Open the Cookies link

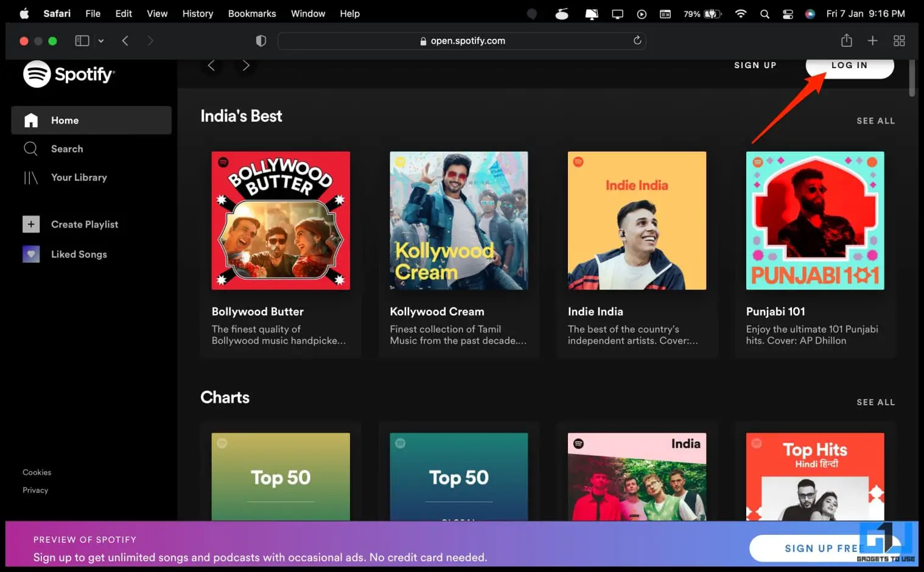pos(37,472)
